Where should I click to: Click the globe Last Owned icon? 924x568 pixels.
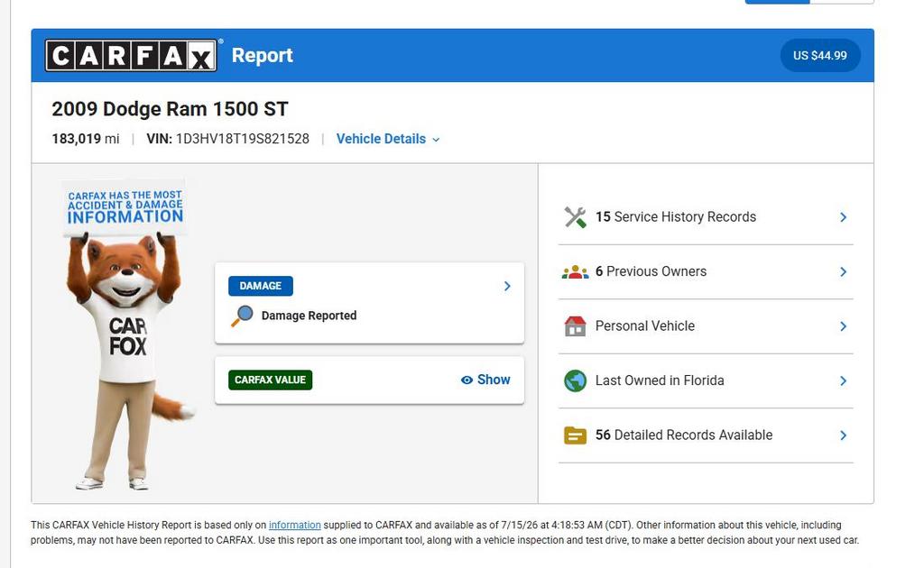point(575,380)
